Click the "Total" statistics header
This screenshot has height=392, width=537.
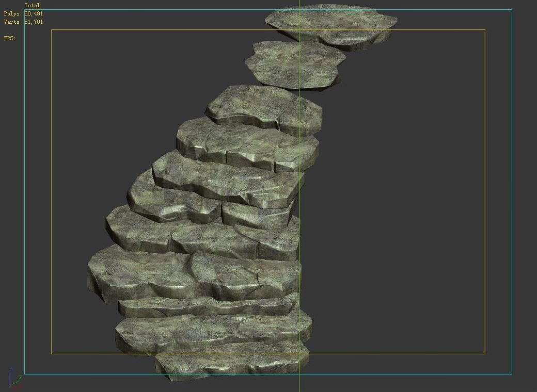(32, 5)
